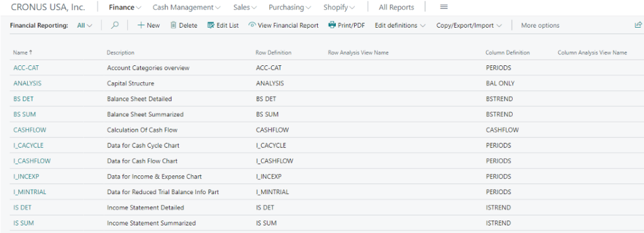Screen dimensions: 644x233
Task: Change the All view filter
Action: 85,25
